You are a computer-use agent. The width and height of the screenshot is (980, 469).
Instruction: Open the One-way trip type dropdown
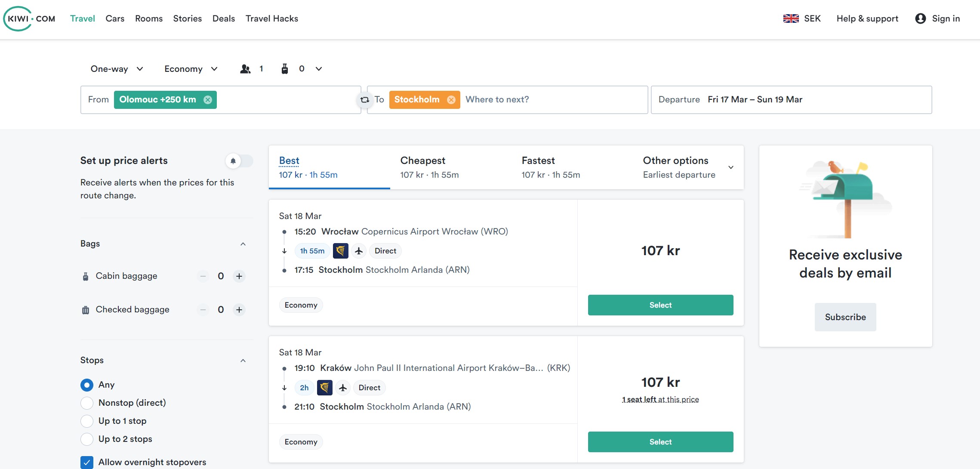pyautogui.click(x=116, y=68)
